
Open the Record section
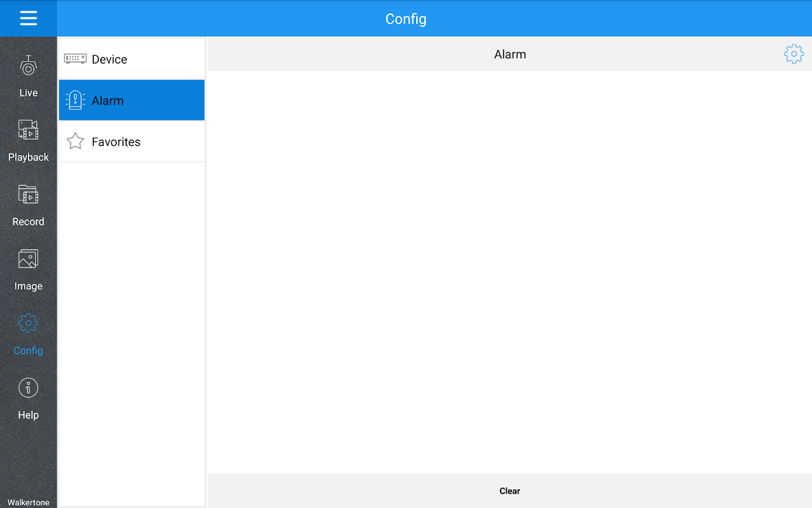[x=29, y=205]
